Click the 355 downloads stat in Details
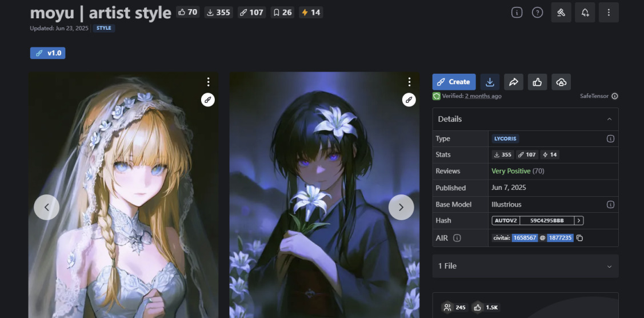Image resolution: width=644 pixels, height=318 pixels. (x=503, y=155)
